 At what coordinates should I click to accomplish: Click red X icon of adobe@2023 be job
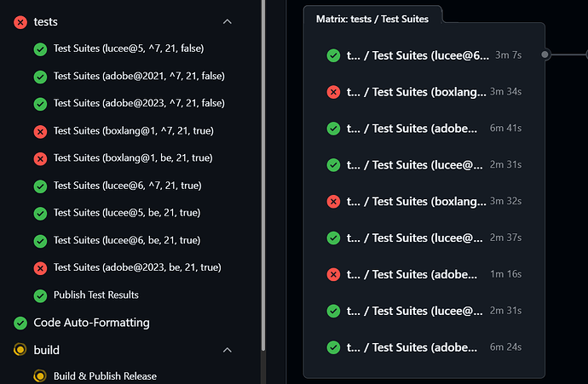pyautogui.click(x=40, y=268)
